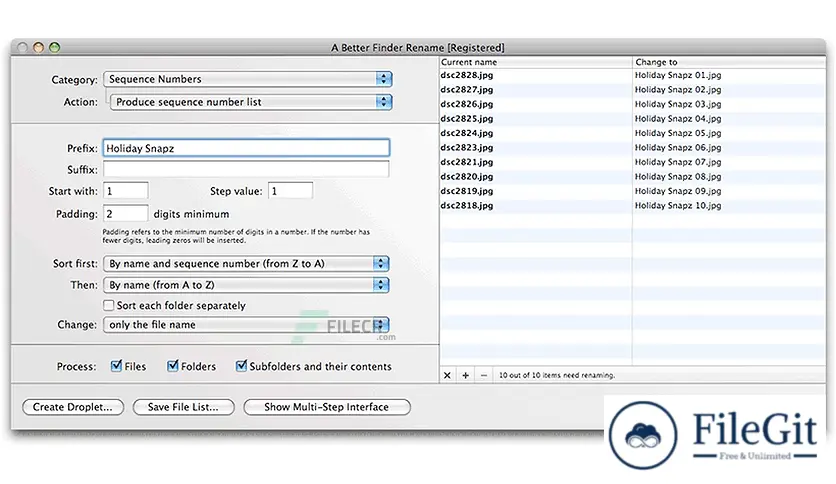Focus the Prefix field containing Holiday Snapz
Viewport: 836px width, 484px height.
click(246, 148)
